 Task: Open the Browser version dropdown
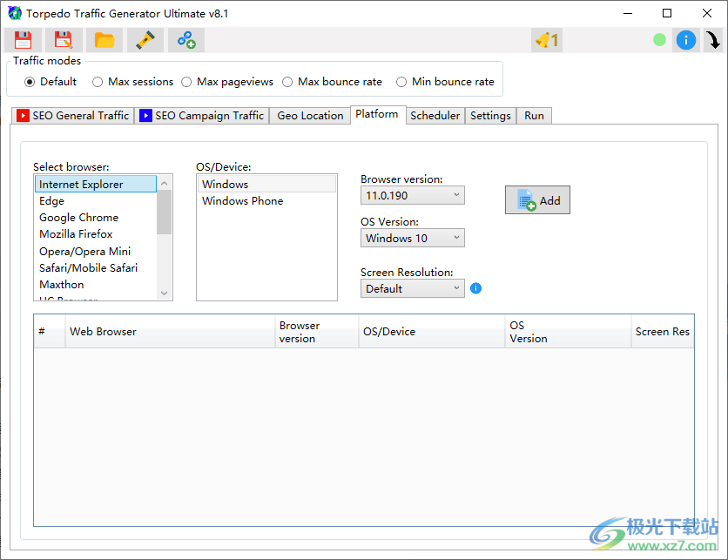pos(412,195)
